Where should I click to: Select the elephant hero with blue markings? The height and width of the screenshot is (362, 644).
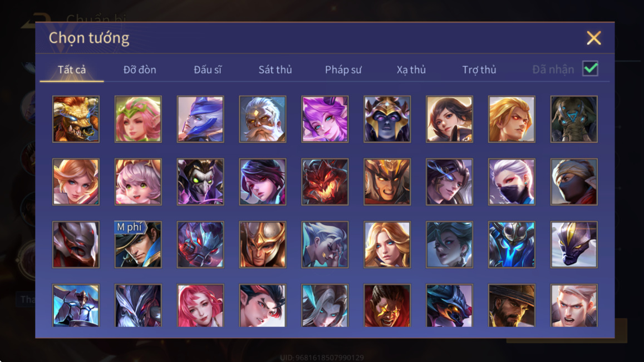574,119
